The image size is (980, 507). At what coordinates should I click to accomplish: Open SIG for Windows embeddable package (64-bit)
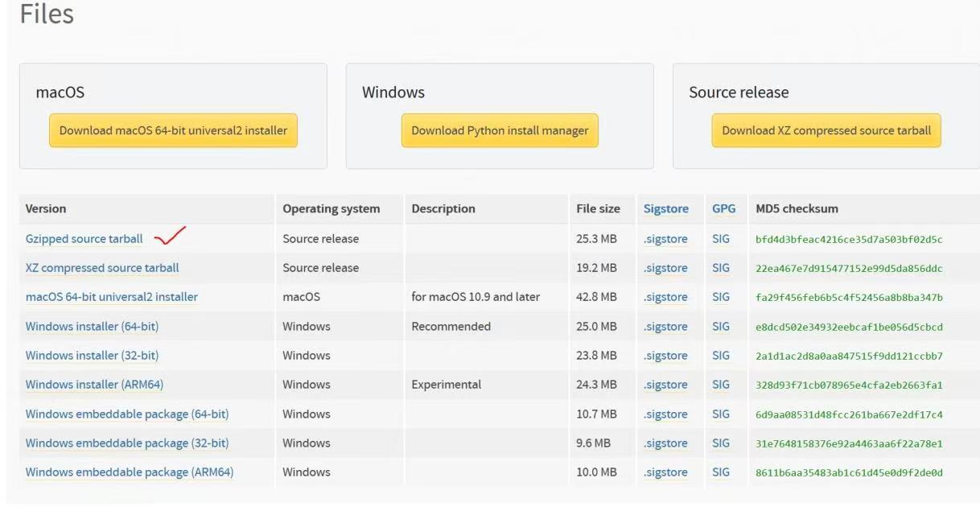click(721, 414)
